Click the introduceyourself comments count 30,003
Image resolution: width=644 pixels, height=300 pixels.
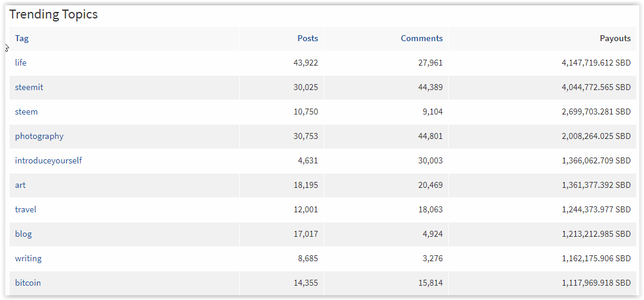pos(429,160)
